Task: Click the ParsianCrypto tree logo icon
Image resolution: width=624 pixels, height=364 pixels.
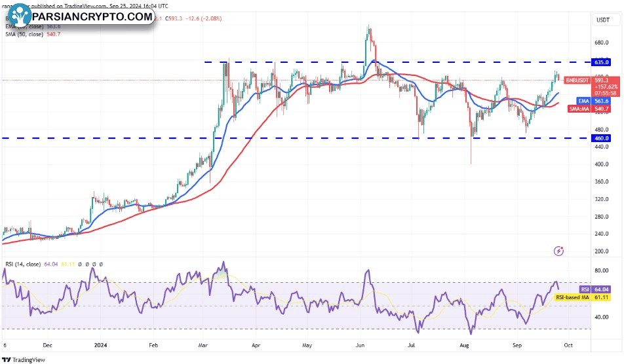Action: click(x=18, y=16)
